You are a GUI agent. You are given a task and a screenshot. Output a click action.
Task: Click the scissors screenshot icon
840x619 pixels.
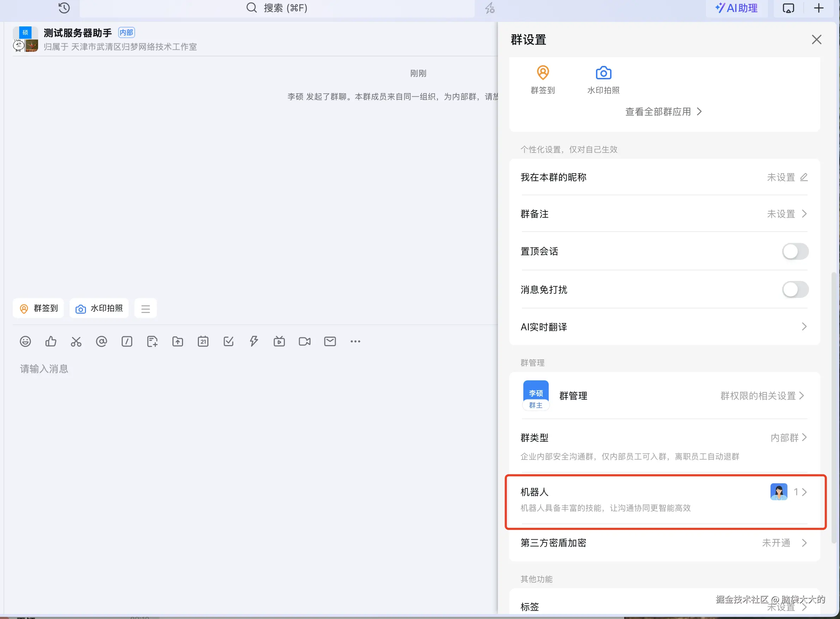tap(76, 341)
